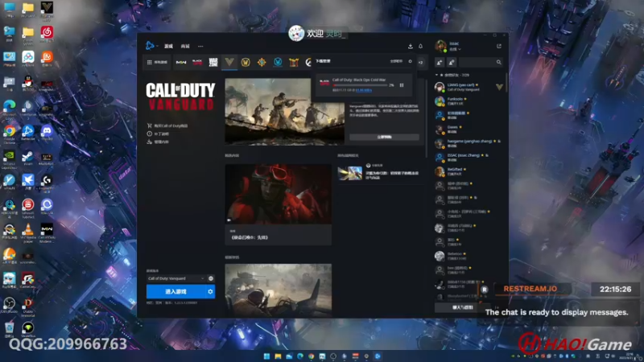
Task: Collapse the favorite friends group
Action: [x=436, y=75]
